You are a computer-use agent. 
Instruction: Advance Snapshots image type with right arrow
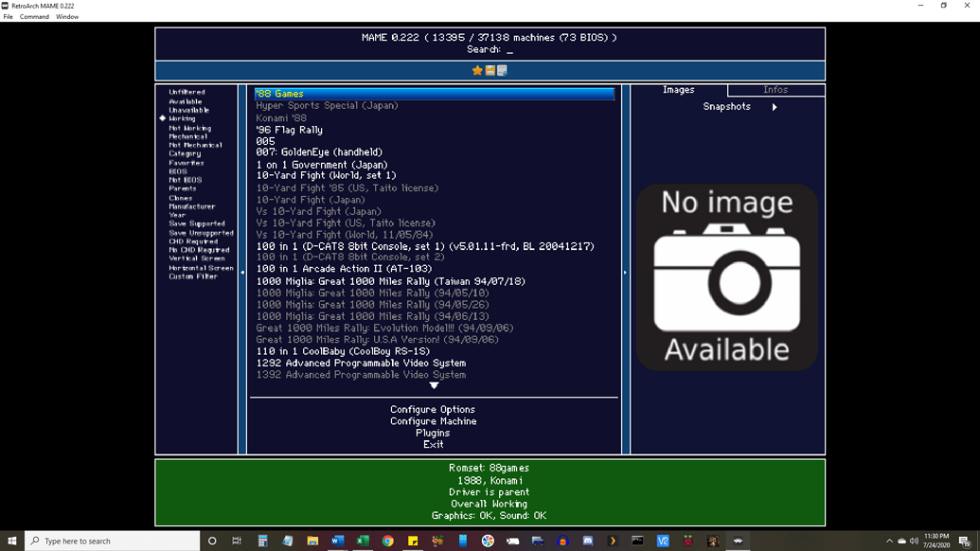click(x=775, y=107)
